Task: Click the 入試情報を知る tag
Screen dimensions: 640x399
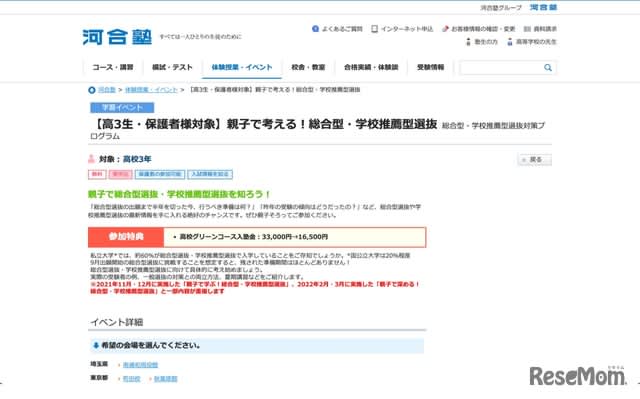Action: (x=210, y=175)
